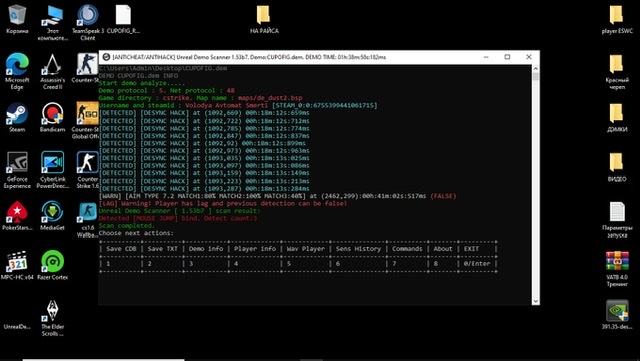Click the Wav Player option in console

305,249
